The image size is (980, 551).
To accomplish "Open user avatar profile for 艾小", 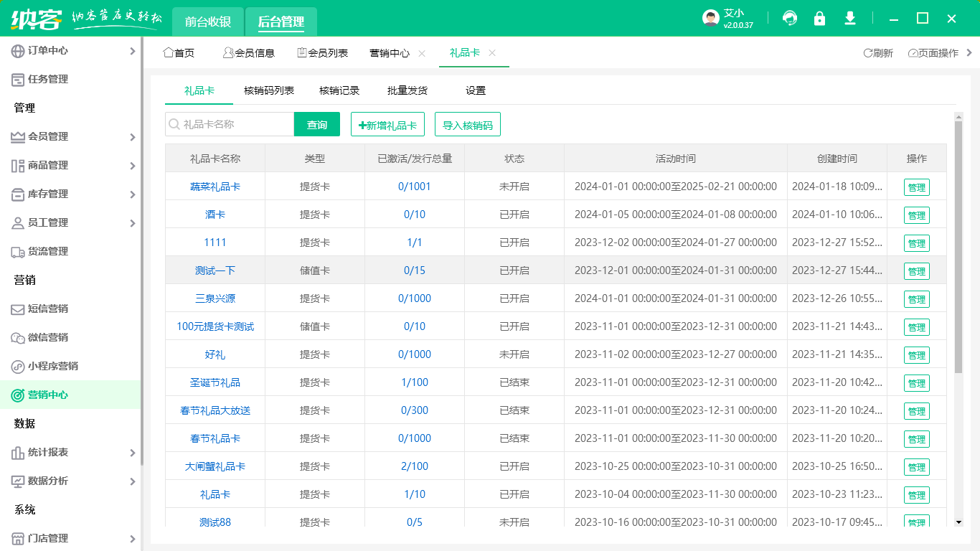I will [x=711, y=19].
